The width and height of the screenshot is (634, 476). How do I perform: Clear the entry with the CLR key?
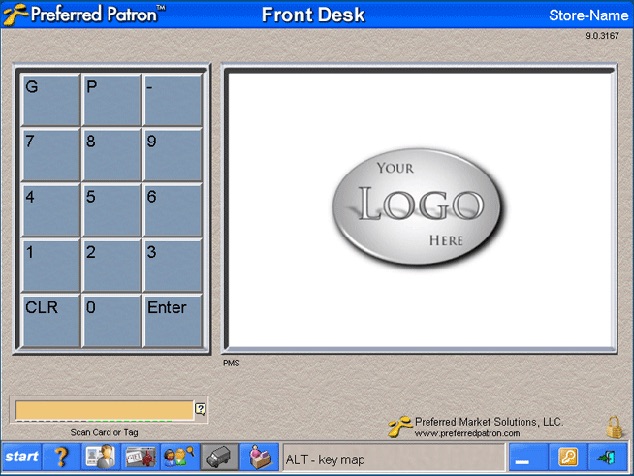(51, 321)
